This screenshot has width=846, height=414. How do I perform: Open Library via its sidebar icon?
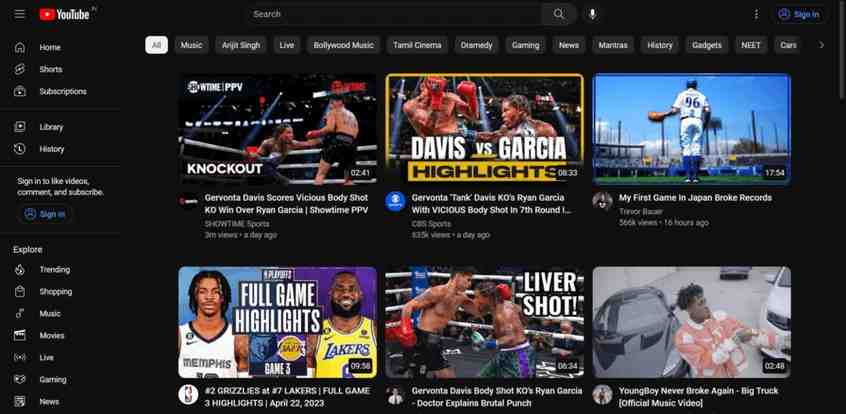point(20,127)
